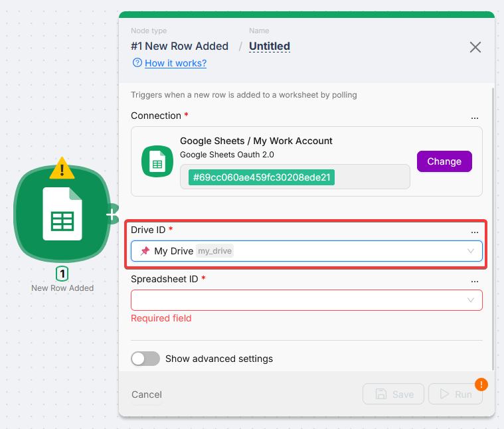The width and height of the screenshot is (504, 429).
Task: Click the Google Sheets trigger node icon
Action: 62,213
